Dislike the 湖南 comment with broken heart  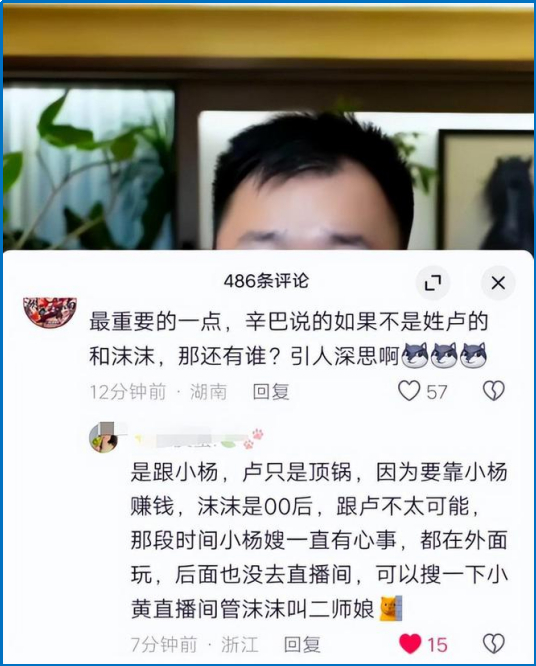[494, 391]
